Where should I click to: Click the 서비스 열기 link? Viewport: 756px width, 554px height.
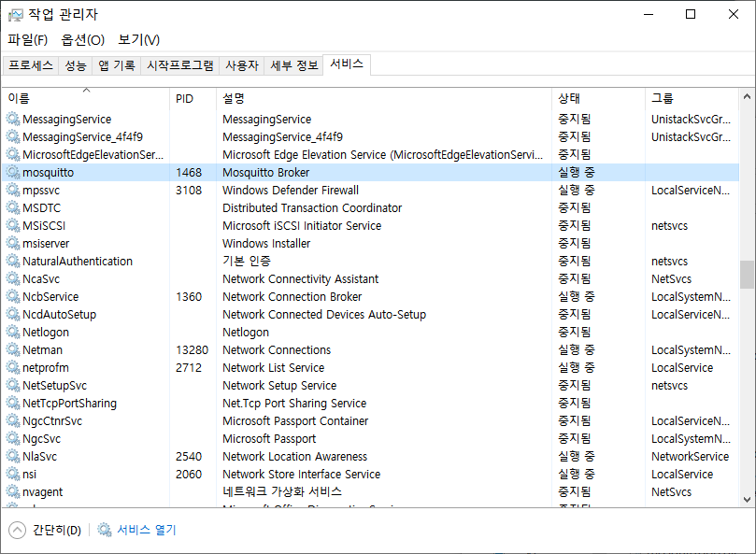pos(147,530)
